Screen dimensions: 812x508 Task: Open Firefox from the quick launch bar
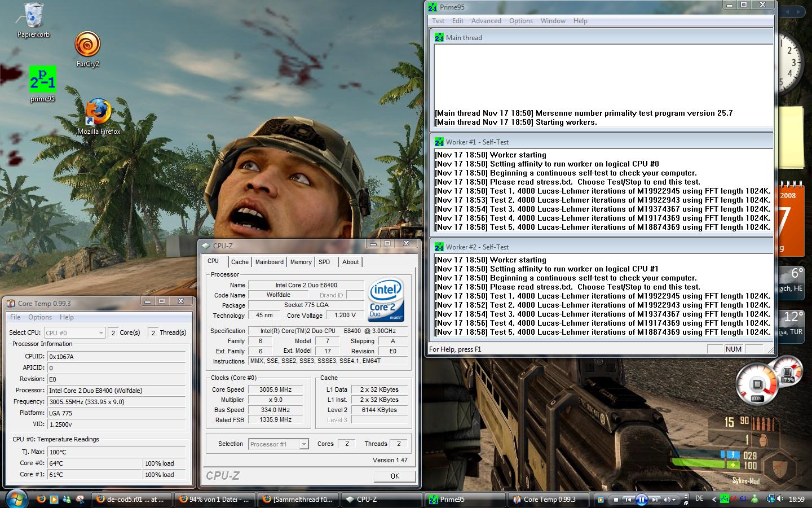tap(41, 500)
